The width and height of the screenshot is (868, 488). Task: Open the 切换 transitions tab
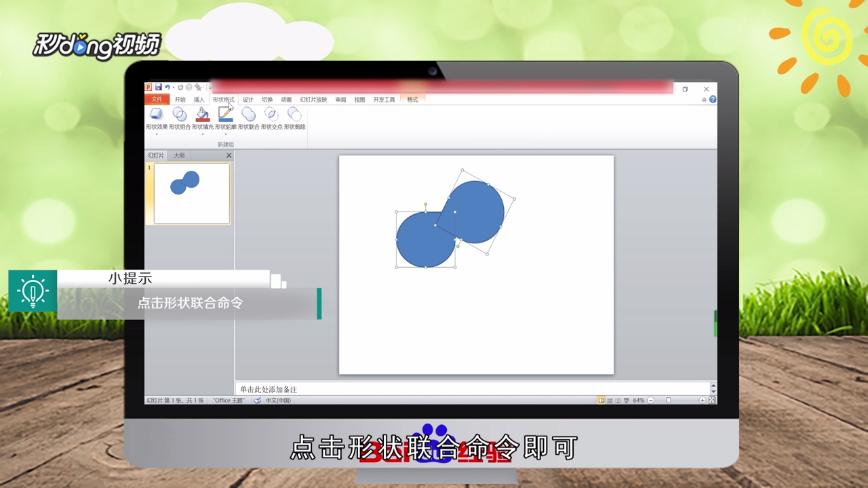coord(267,100)
